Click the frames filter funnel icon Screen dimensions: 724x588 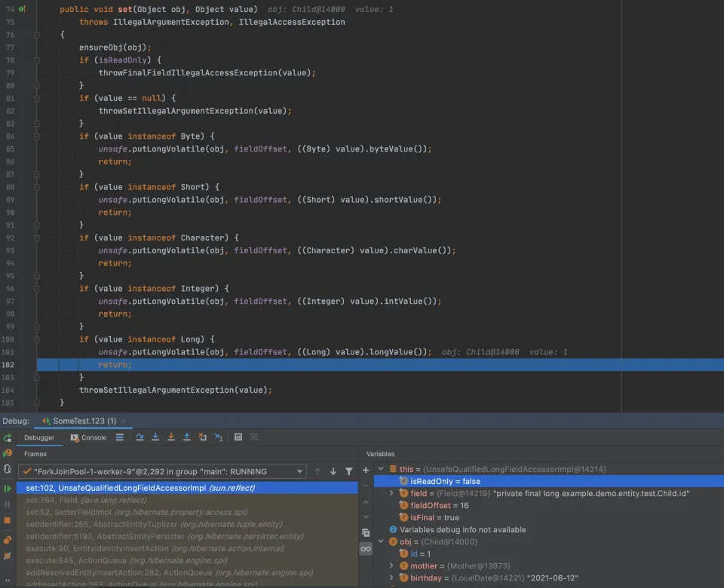[349, 471]
